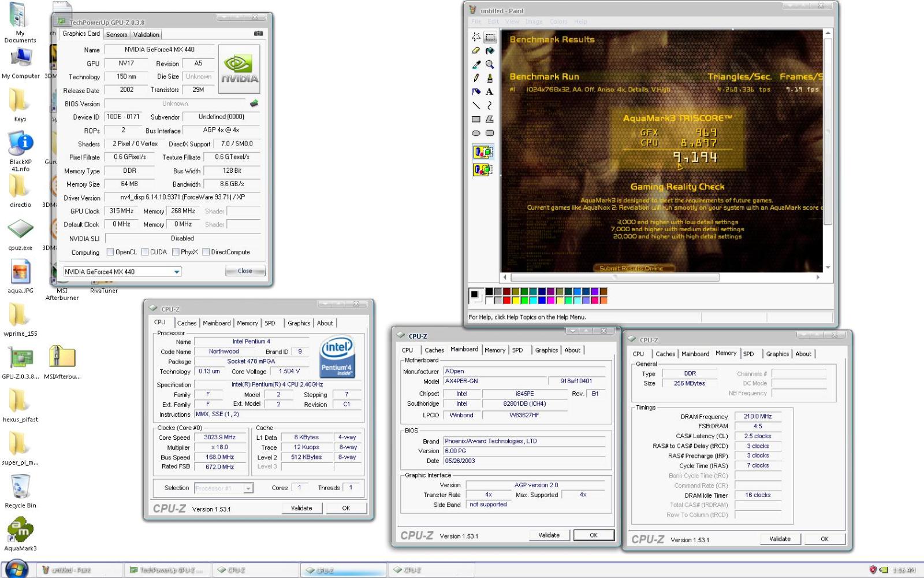Click the Paint vertical scrollbar down arrow

point(828,268)
